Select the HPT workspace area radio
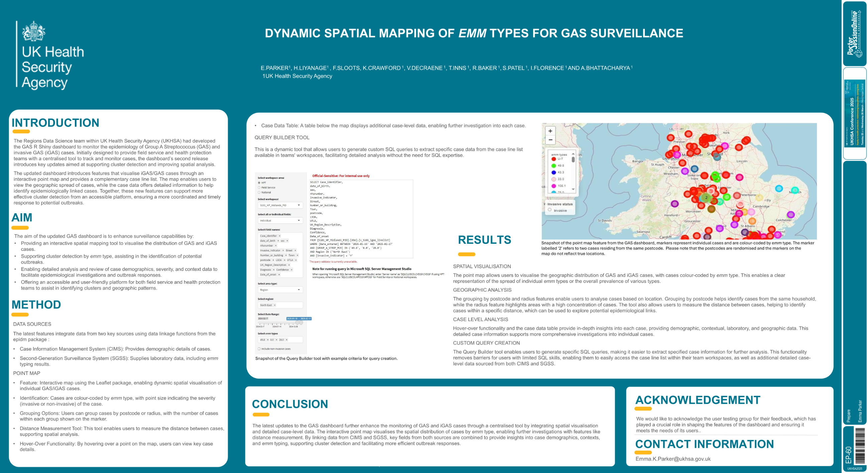The width and height of the screenshot is (868, 473). pyautogui.click(x=259, y=183)
